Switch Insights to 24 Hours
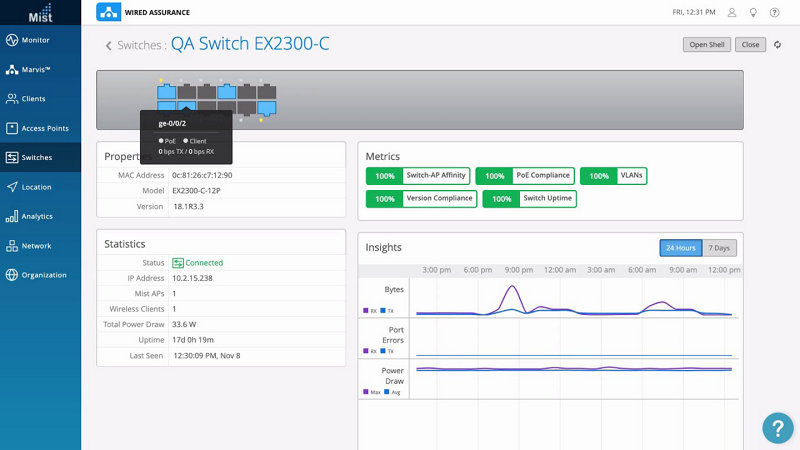Image resolution: width=800 pixels, height=450 pixels. [681, 248]
